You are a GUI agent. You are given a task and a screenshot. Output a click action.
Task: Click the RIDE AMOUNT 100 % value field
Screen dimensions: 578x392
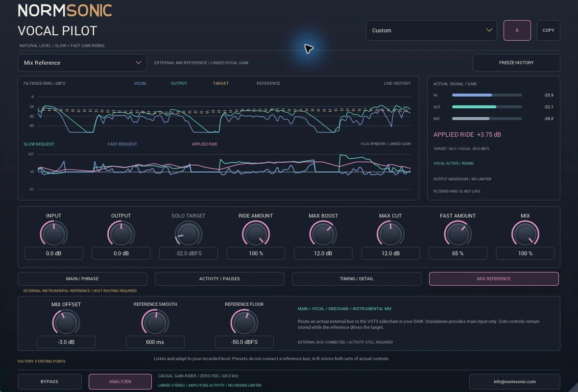pos(256,253)
